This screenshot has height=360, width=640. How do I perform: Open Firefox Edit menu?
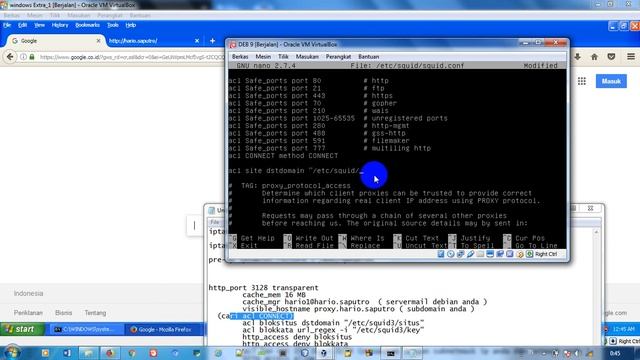point(22,25)
